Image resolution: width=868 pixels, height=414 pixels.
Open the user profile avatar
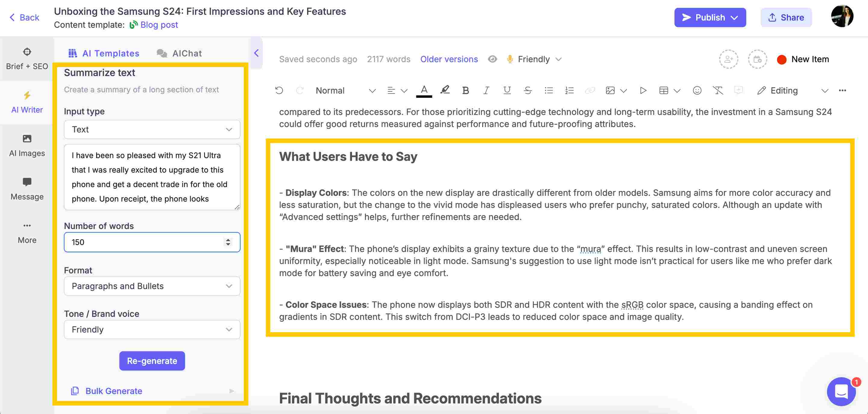pos(842,16)
